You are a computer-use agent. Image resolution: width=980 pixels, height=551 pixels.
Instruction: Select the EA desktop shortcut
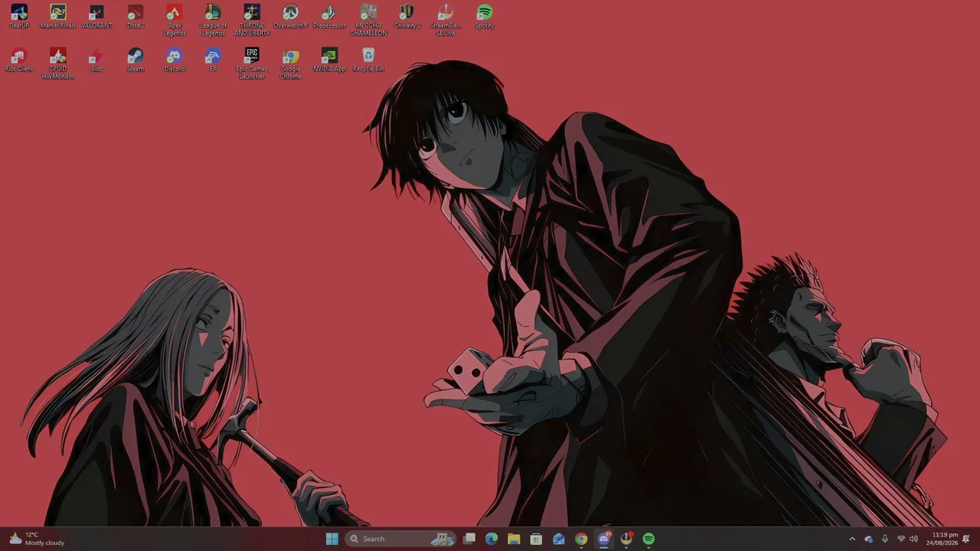(213, 60)
